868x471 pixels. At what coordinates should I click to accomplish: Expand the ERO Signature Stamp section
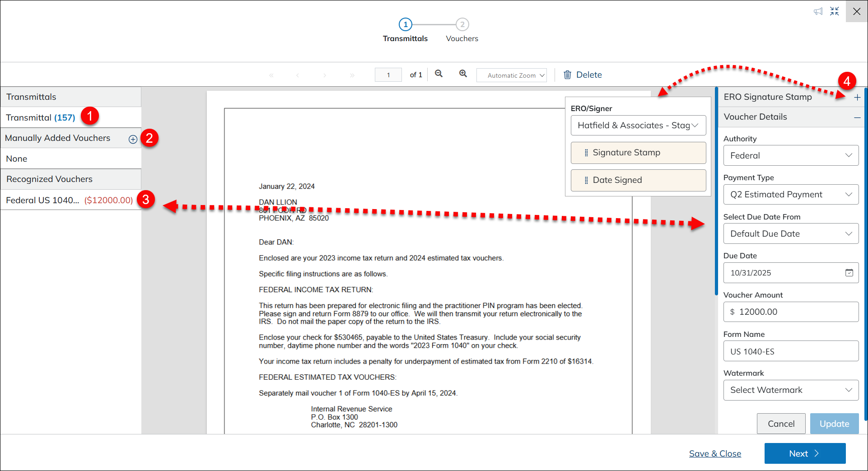[857, 98]
